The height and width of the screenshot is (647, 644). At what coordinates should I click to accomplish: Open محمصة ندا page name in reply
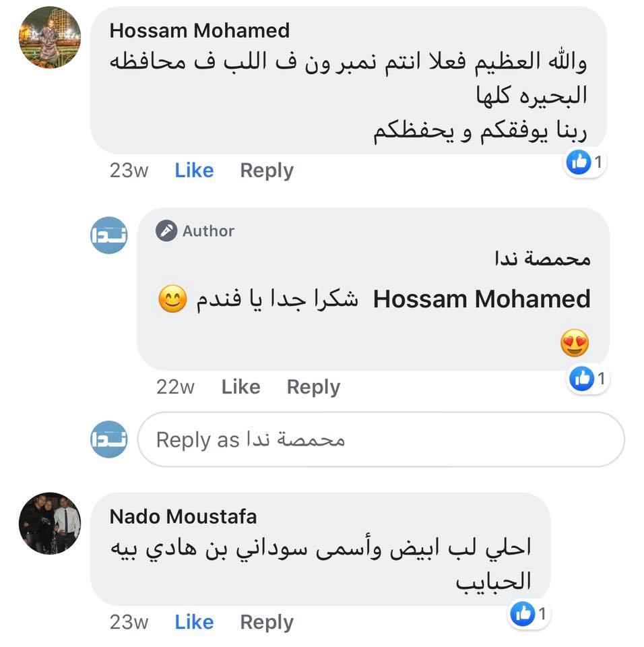pyautogui.click(x=542, y=259)
